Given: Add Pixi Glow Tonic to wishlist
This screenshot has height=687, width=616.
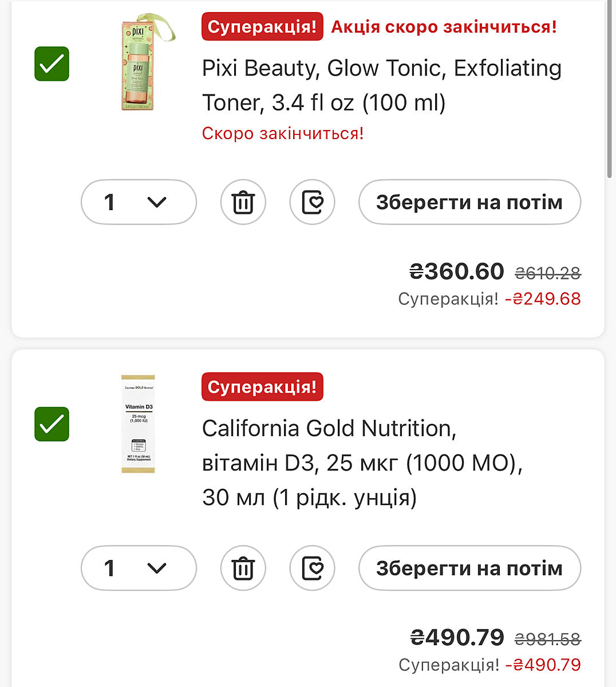Looking at the screenshot, I should point(312,202).
